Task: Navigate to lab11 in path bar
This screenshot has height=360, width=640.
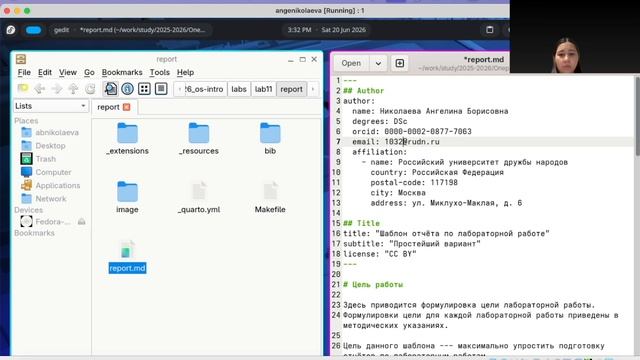Action: pos(263,89)
